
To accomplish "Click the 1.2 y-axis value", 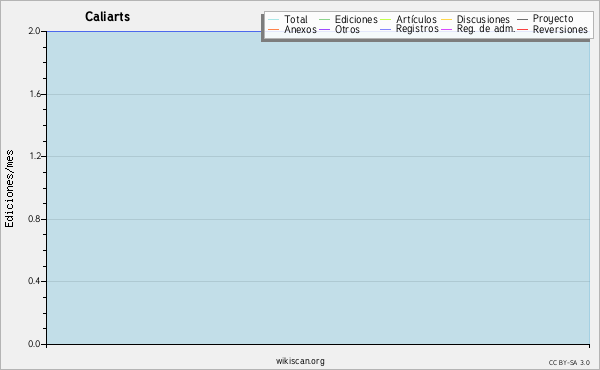I will pos(35,156).
